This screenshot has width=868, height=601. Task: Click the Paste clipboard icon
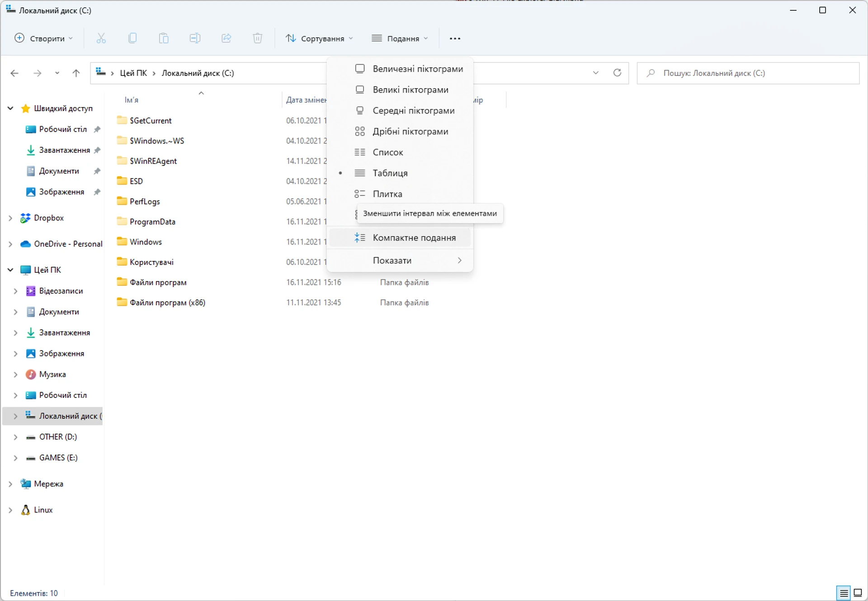pyautogui.click(x=164, y=38)
